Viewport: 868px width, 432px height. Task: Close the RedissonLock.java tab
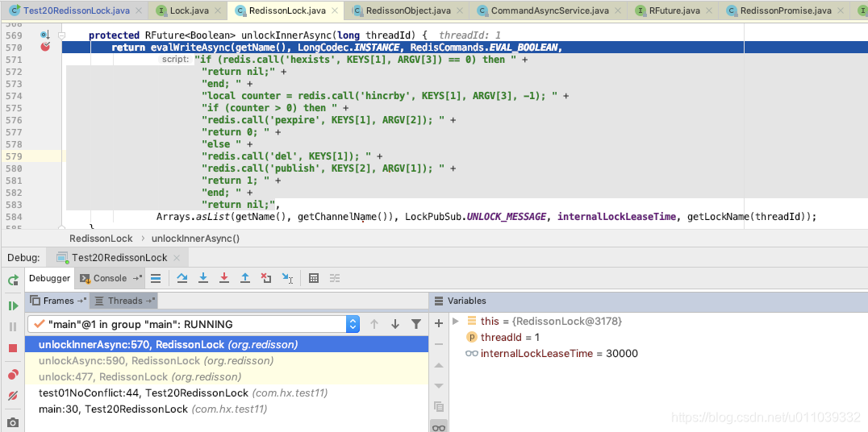[335, 10]
